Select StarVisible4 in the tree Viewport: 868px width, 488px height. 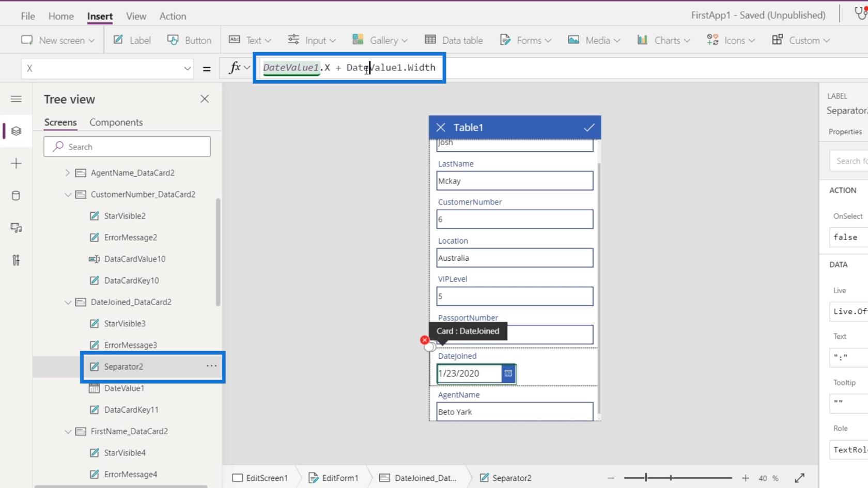[125, 453]
